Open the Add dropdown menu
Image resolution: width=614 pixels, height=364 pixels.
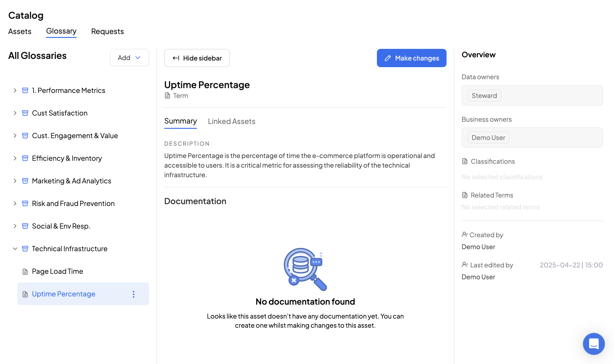click(129, 58)
